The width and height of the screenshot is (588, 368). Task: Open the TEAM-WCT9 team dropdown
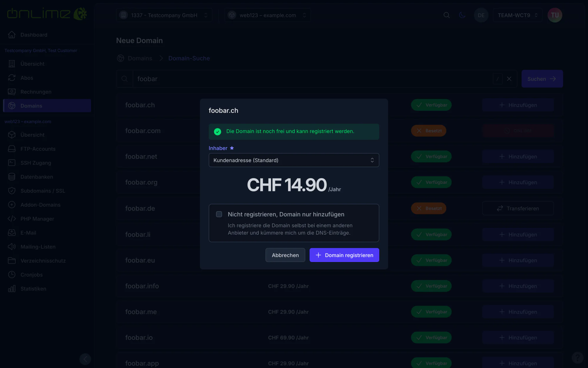click(x=517, y=15)
